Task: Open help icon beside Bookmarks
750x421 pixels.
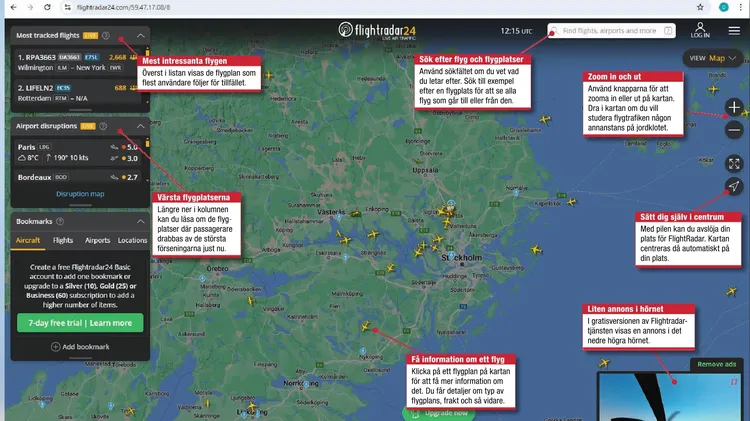Action: [60, 222]
